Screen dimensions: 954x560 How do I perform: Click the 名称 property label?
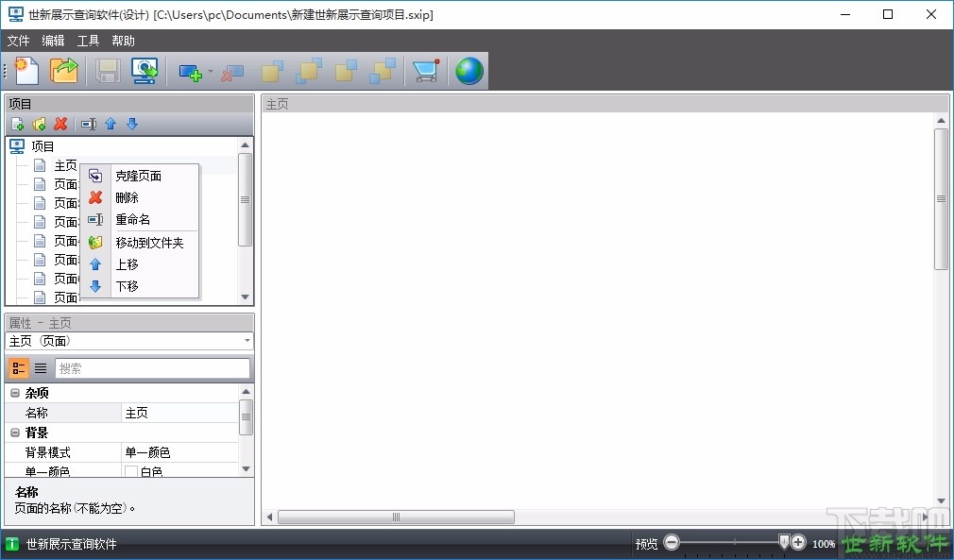coord(37,413)
